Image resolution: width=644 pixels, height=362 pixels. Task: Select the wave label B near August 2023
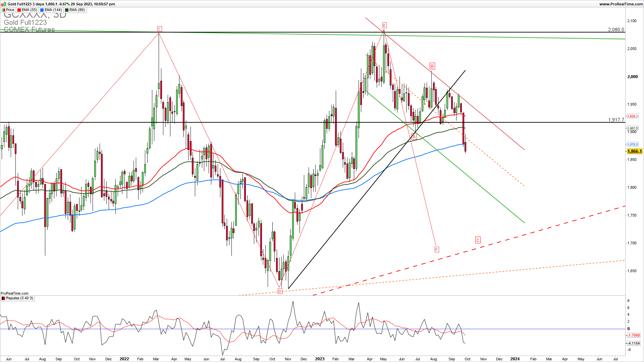(432, 66)
